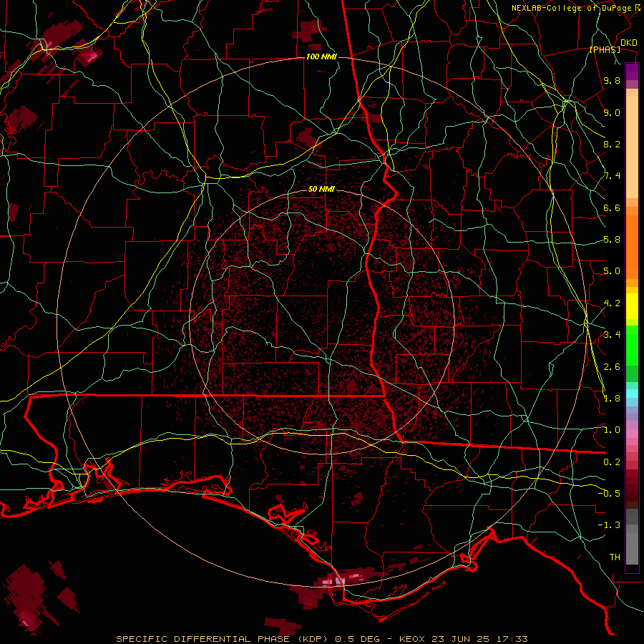Pick the cyan segment of the color bar
This screenshot has width=644, height=644.
(632, 393)
